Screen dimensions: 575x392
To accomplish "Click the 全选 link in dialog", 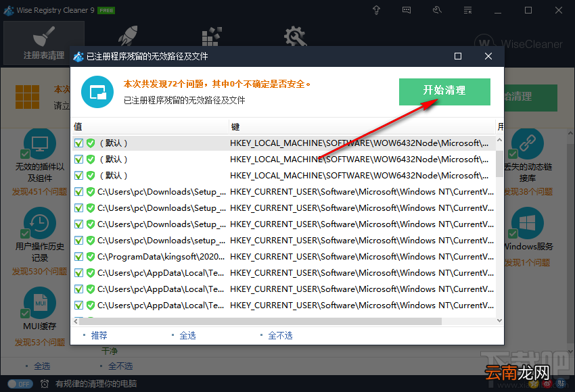I will (188, 335).
